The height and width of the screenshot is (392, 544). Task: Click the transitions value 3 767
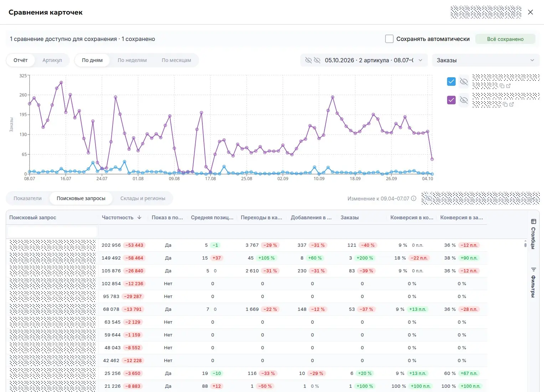pyautogui.click(x=252, y=245)
